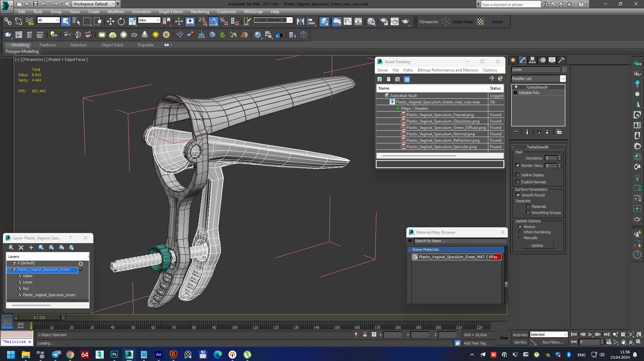644x361 pixels.
Task: Open the Display command panel tab
Action: click(x=552, y=60)
